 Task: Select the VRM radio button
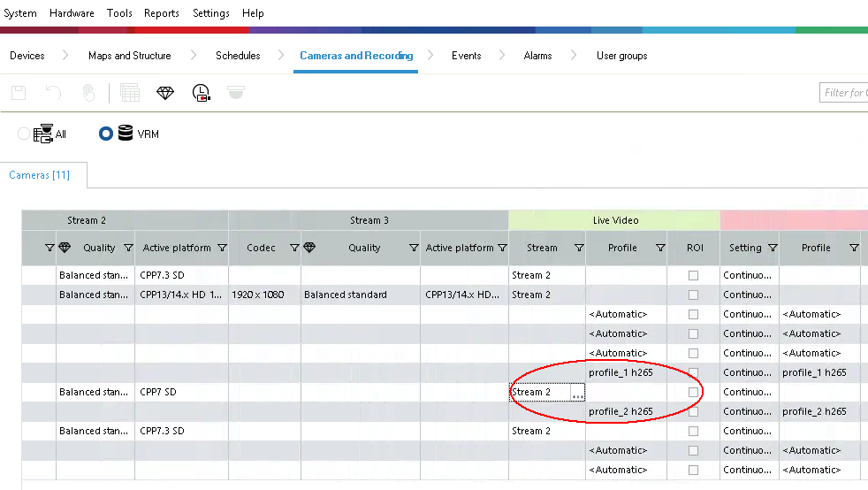coord(106,134)
